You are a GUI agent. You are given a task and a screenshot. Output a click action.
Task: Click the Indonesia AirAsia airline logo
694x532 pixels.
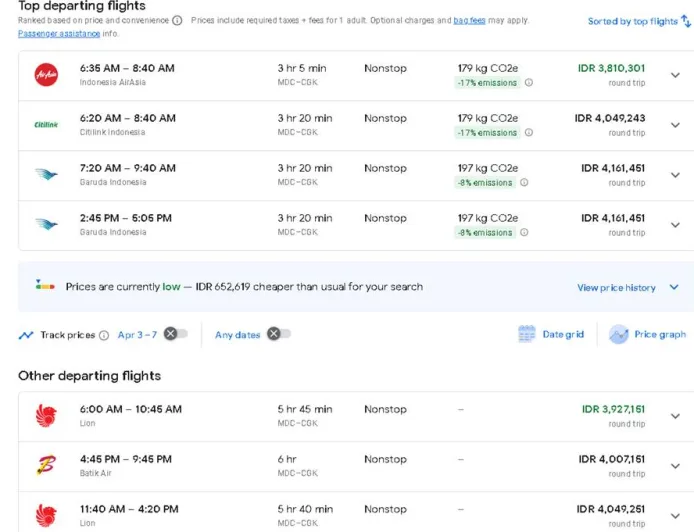coord(46,75)
